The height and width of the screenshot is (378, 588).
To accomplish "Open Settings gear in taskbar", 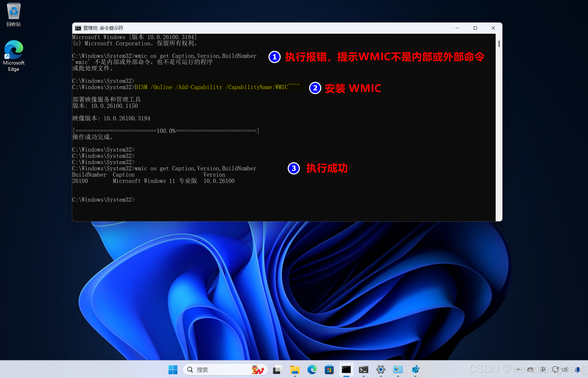I will tap(381, 370).
